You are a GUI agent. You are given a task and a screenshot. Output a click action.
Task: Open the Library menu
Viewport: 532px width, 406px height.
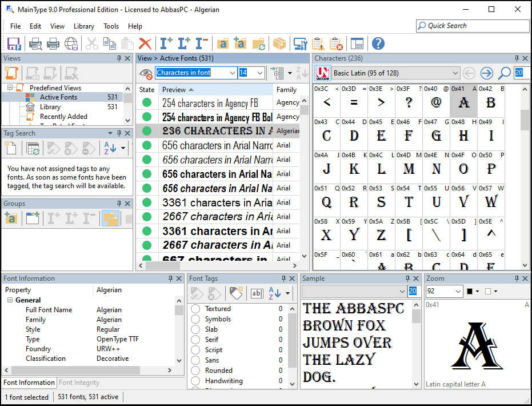click(84, 26)
